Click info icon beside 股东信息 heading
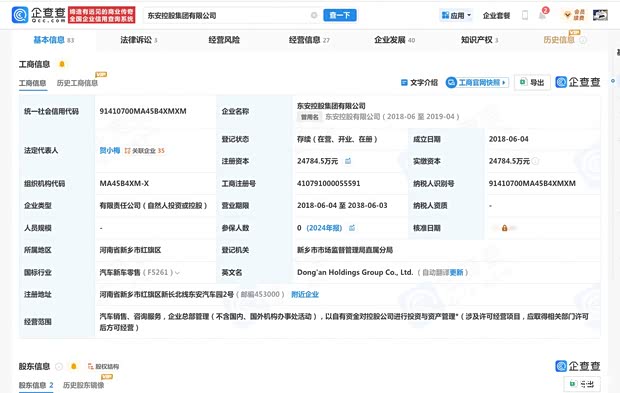Image resolution: width=620 pixels, height=393 pixels. tap(59, 367)
